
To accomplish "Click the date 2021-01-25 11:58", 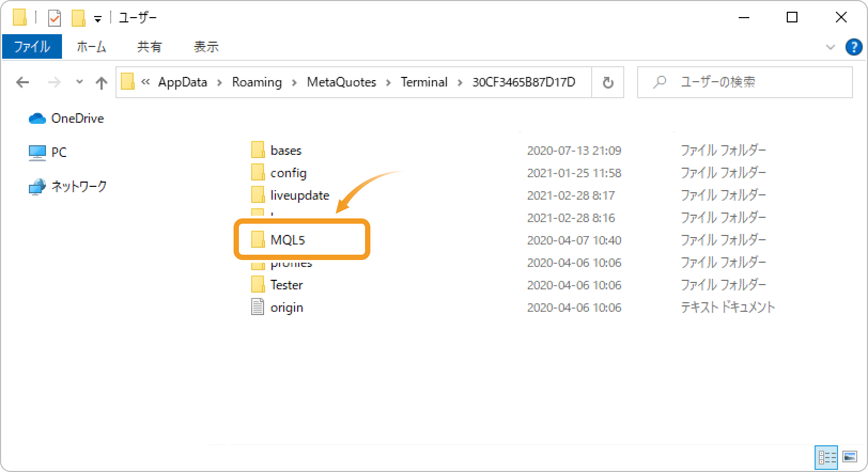I will pos(574,173).
